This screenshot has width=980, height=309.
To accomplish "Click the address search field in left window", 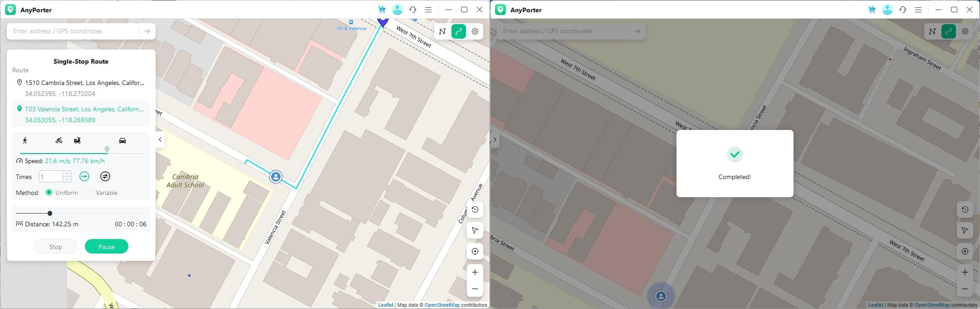I will (x=75, y=31).
